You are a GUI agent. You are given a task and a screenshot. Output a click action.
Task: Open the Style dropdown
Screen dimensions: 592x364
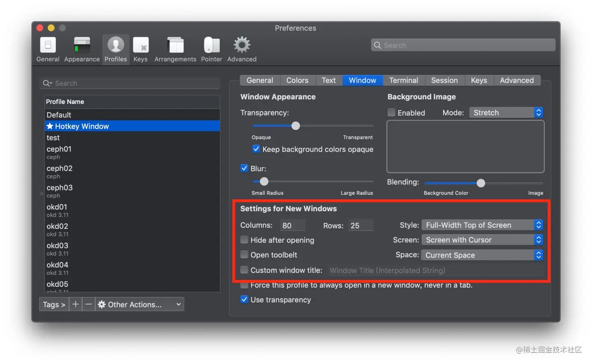point(482,225)
